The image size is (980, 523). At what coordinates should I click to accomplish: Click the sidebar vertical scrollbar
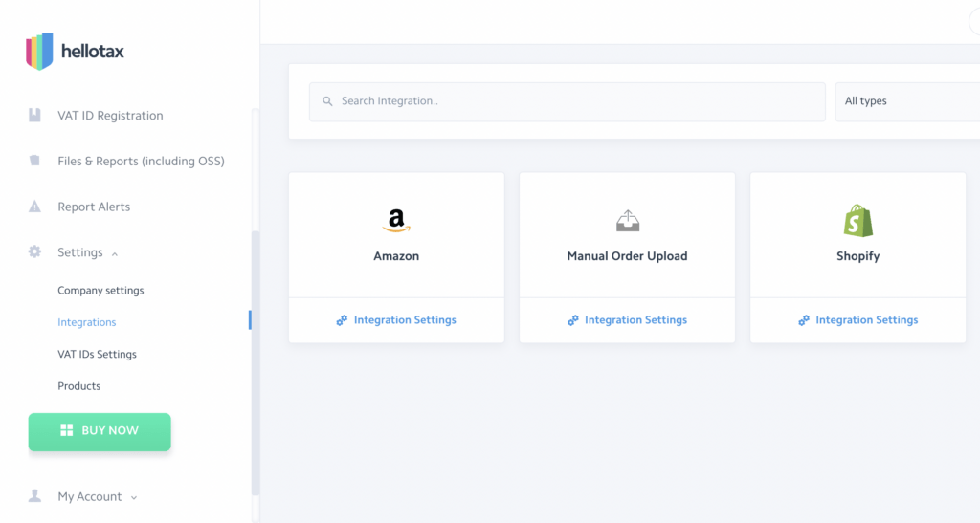click(x=255, y=363)
